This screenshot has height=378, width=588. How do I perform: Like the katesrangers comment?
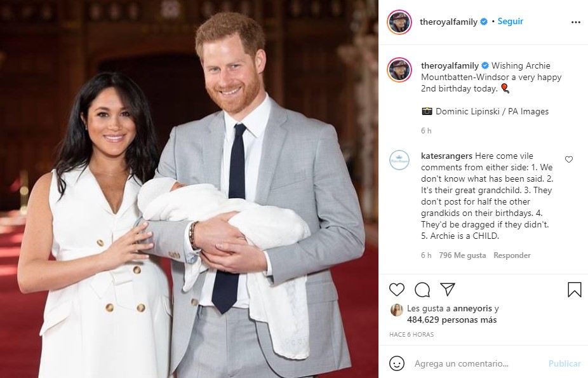569,159
